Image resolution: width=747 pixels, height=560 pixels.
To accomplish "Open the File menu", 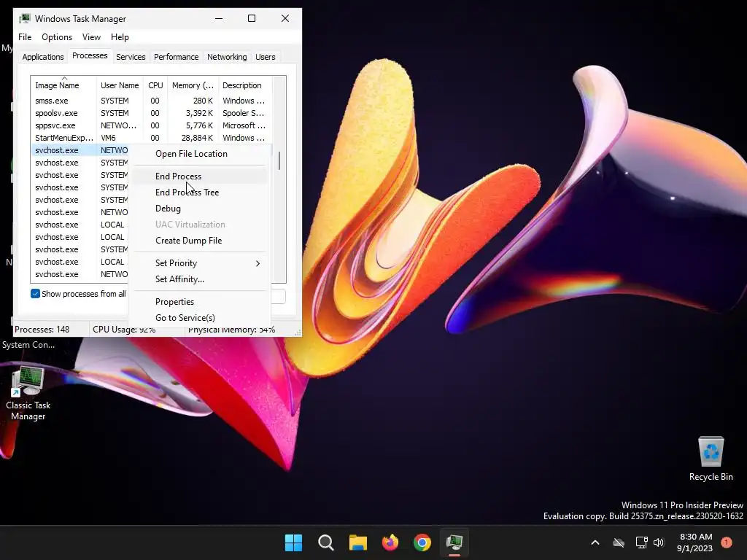I will point(25,37).
